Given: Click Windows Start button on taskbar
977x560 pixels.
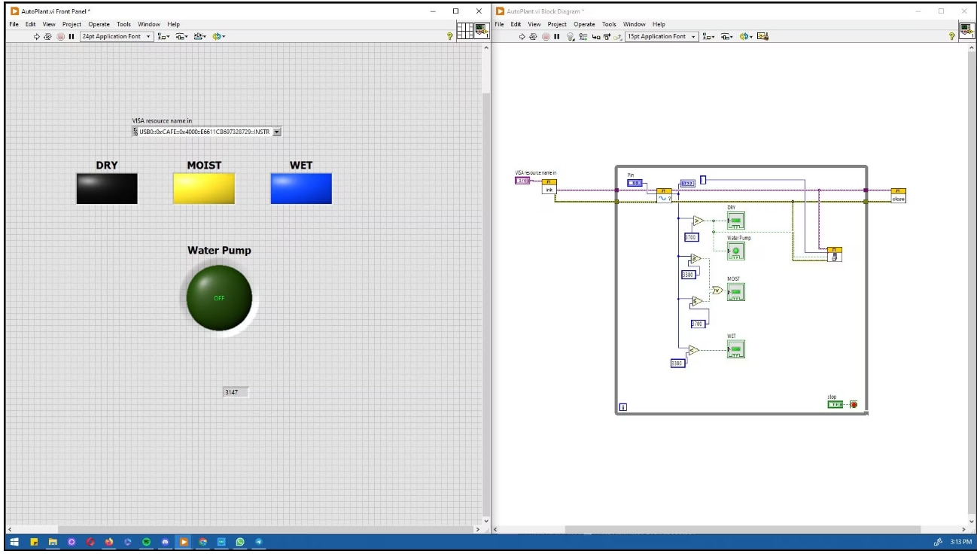Looking at the screenshot, I should 14,542.
